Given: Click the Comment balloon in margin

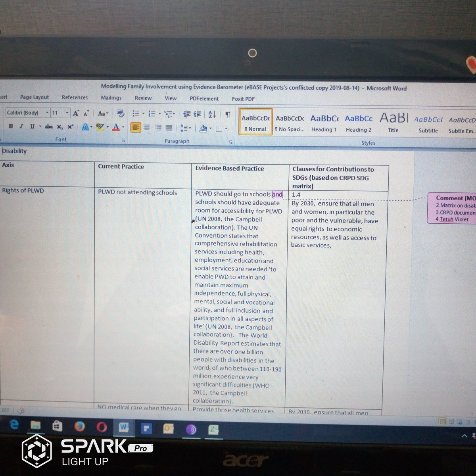Looking at the screenshot, I should (x=452, y=208).
